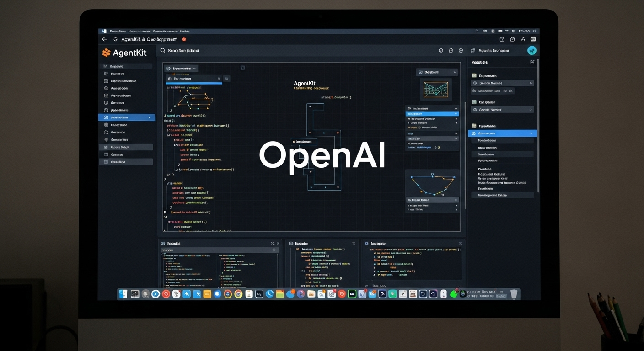Click the orange AgentKit logo icon
This screenshot has width=644, height=351.
(106, 53)
